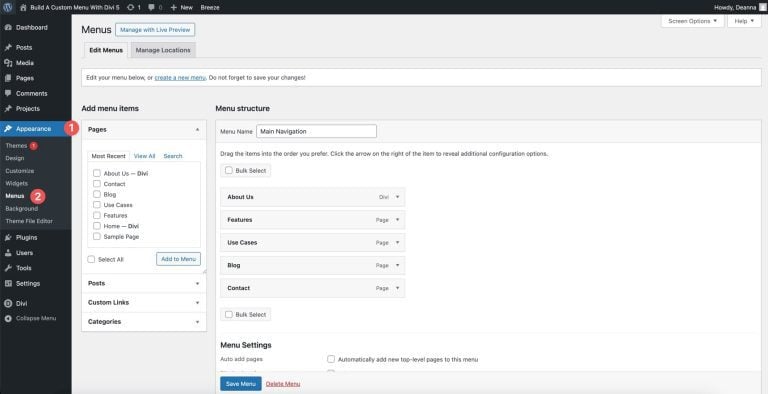Click the Divi circle icon
Screen dimensions: 768x394
coord(8,303)
